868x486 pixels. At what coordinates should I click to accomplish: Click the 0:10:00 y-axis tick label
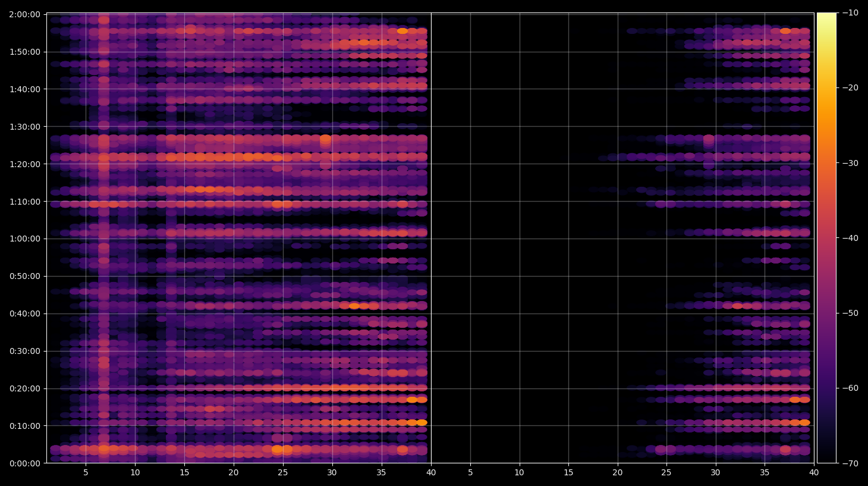point(24,426)
